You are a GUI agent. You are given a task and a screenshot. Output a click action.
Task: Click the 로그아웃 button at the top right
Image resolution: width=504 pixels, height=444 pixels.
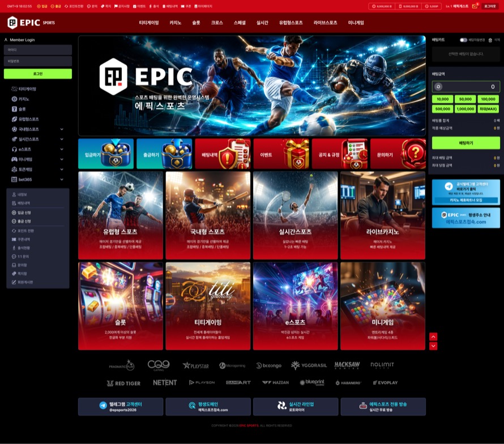tap(490, 6)
